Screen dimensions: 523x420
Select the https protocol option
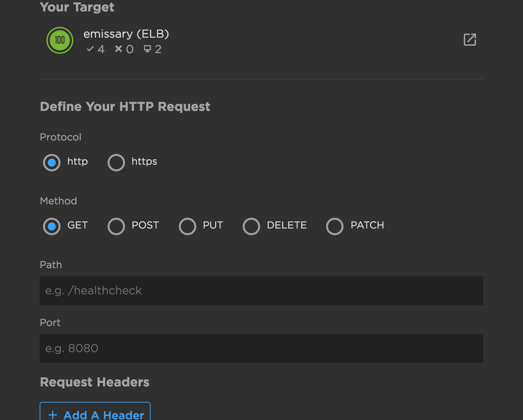point(116,163)
